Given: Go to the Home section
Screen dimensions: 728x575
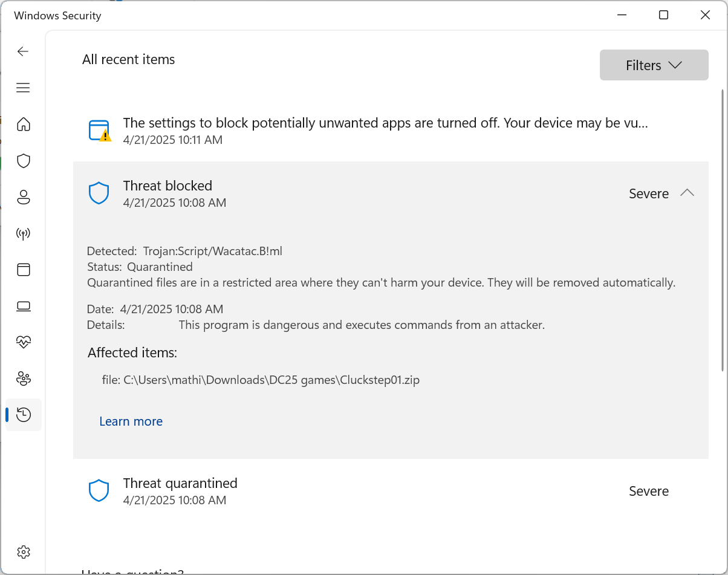Looking at the screenshot, I should [24, 125].
